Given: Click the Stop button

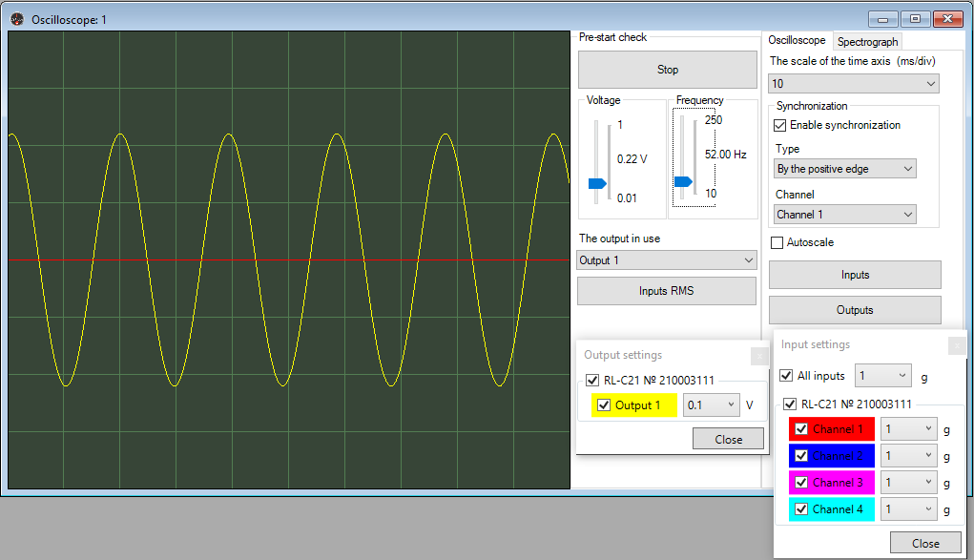Looking at the screenshot, I should (668, 70).
